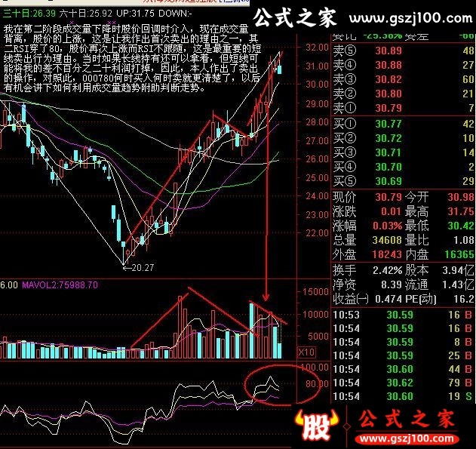Select the 10:53 tick trade row
The height and width of the screenshot is (449, 476).
(403, 315)
